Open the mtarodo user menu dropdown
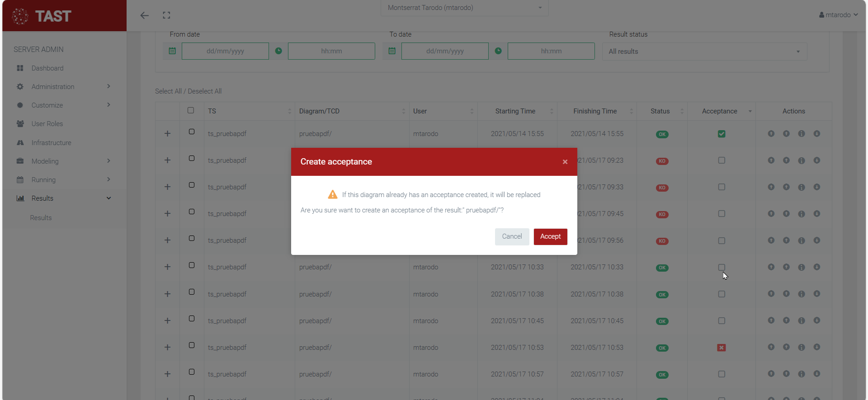 838,15
